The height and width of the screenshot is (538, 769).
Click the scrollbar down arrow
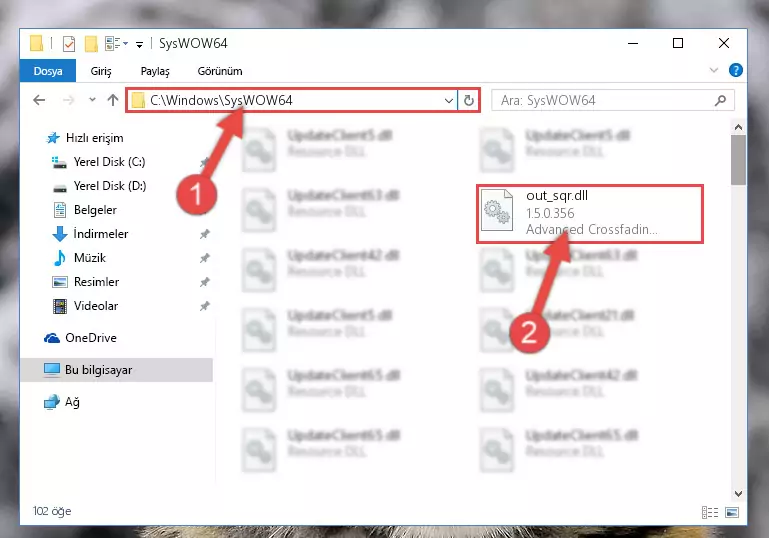click(x=738, y=493)
